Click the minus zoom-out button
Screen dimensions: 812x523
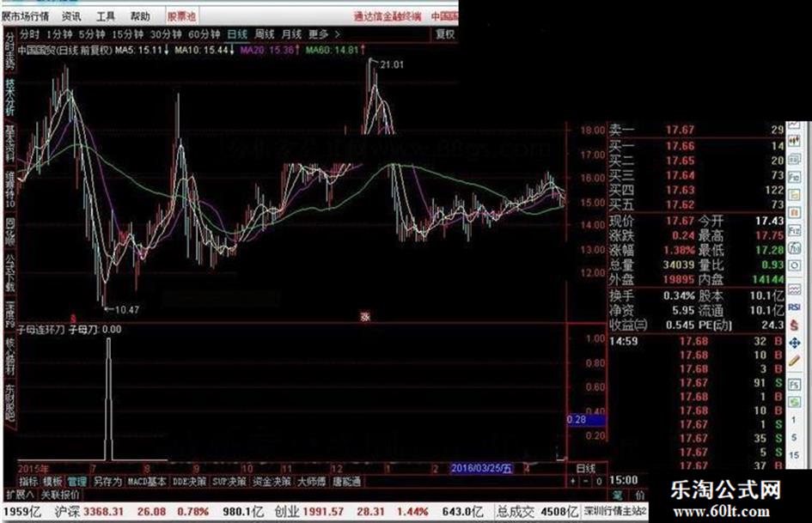586,482
